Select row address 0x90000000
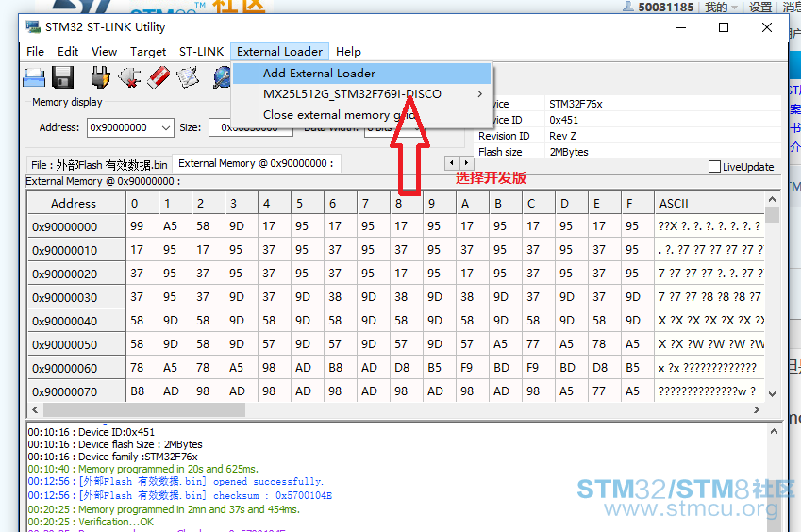 point(76,226)
